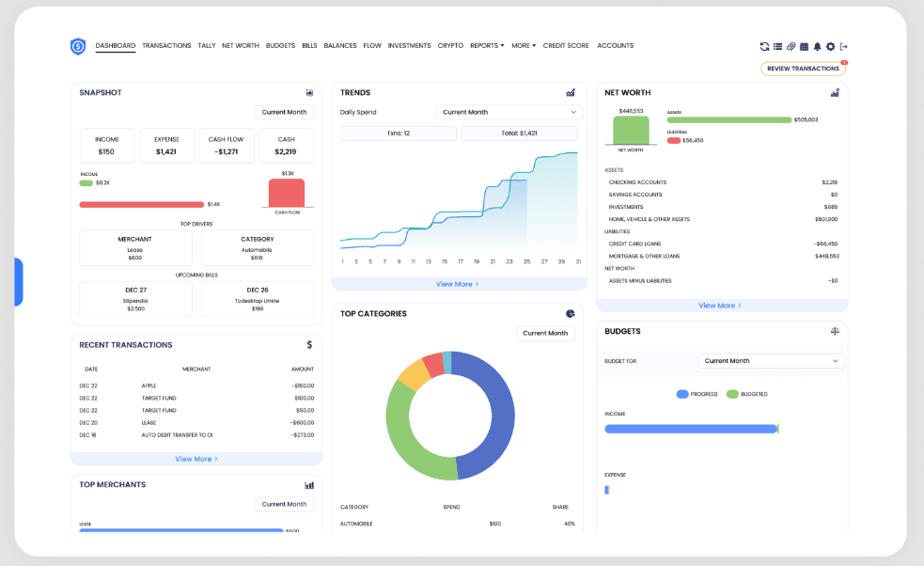Screen dimensions: 924x566
Task: Go to the Transactions tab
Action: tap(166, 45)
